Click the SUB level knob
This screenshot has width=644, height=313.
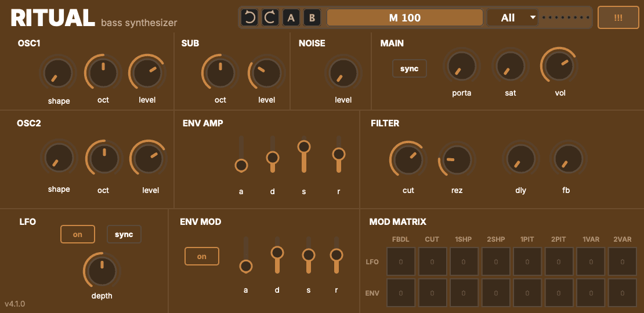click(266, 73)
